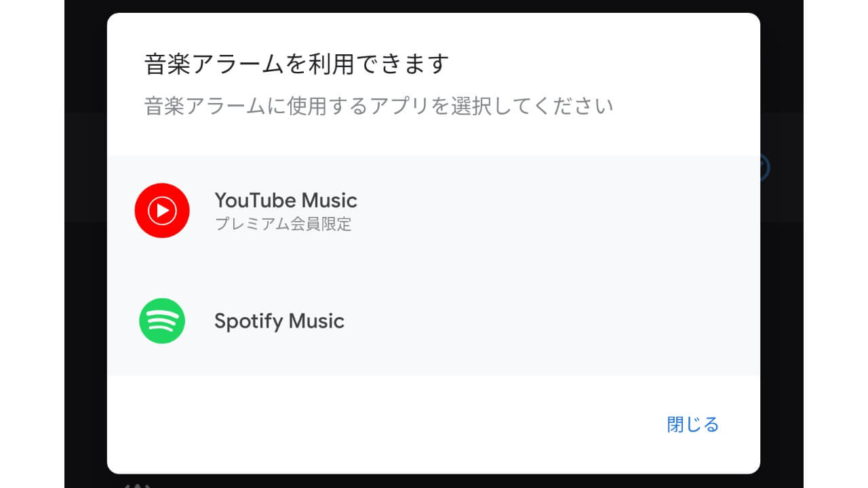Click the blank footer area left of 閉じる
Screen dimensions: 868x488
pos(380,425)
